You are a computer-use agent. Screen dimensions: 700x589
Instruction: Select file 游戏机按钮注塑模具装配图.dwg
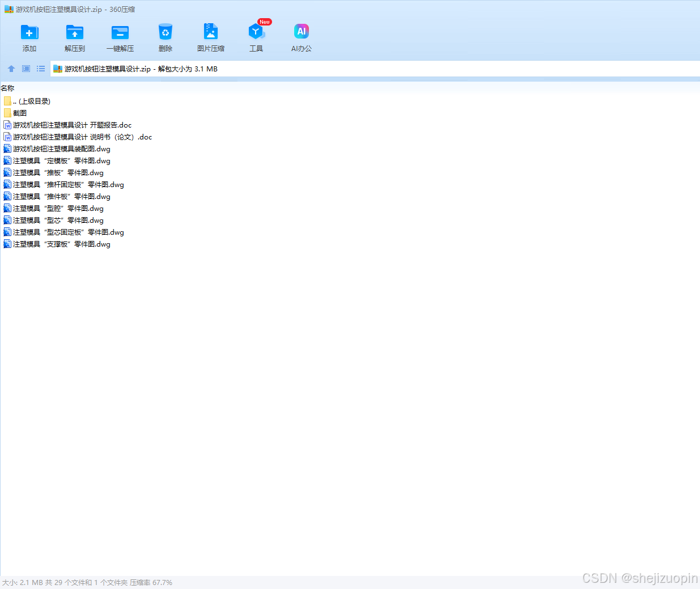pyautogui.click(x=62, y=149)
